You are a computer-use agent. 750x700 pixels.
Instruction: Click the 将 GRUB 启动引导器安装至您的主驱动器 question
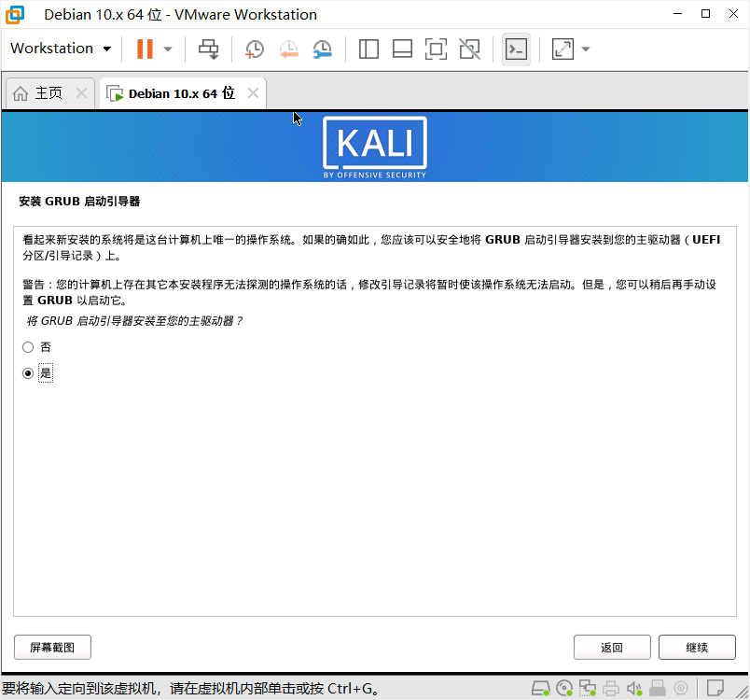pos(134,320)
